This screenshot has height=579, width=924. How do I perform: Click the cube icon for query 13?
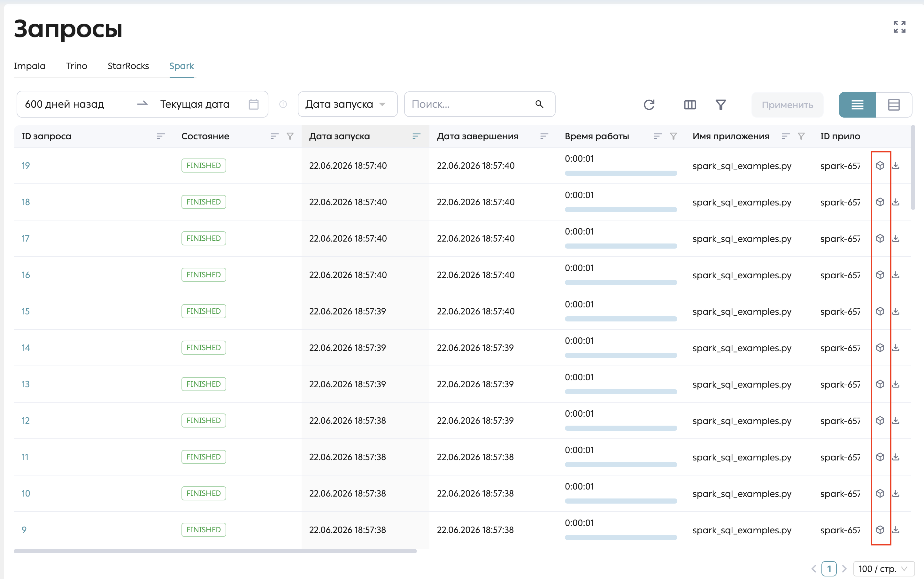(880, 384)
